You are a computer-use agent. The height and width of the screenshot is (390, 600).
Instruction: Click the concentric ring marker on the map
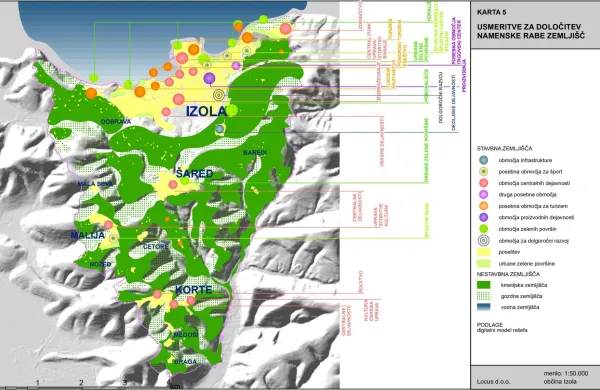pos(218,95)
